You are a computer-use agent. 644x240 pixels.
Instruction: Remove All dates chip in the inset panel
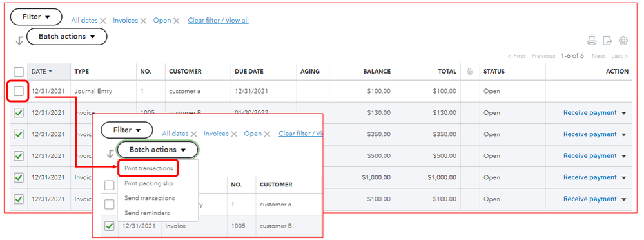[x=194, y=134]
